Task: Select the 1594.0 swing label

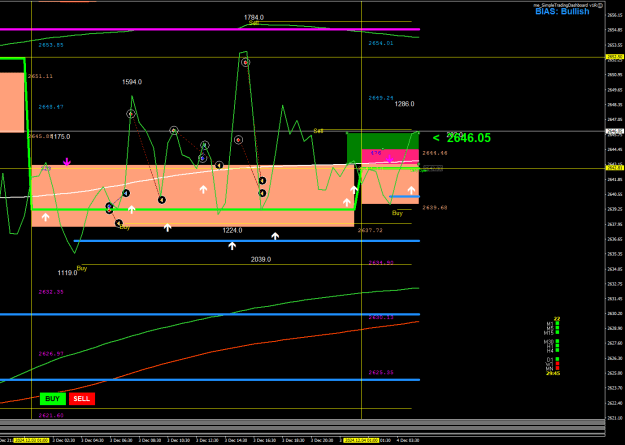Action: [132, 82]
